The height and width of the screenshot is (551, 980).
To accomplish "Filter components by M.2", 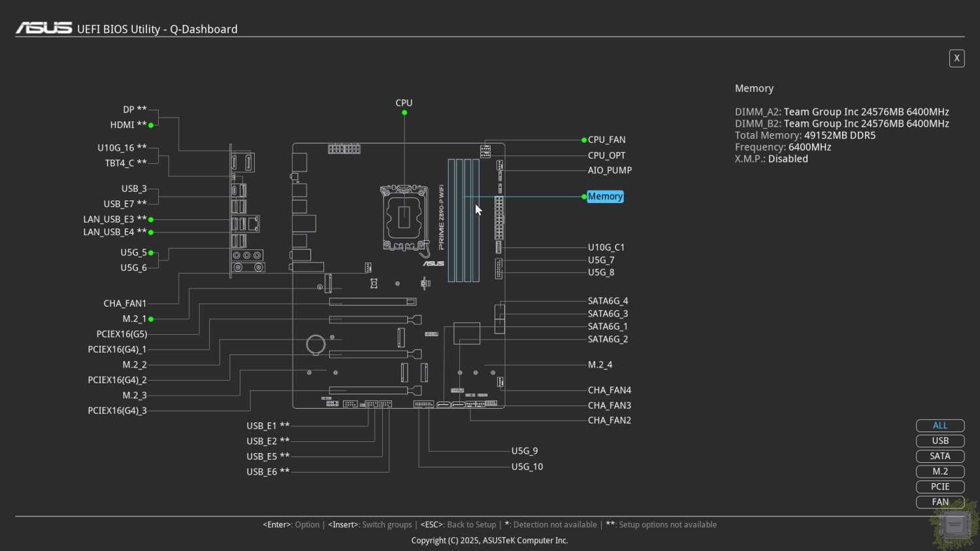I will pos(940,471).
